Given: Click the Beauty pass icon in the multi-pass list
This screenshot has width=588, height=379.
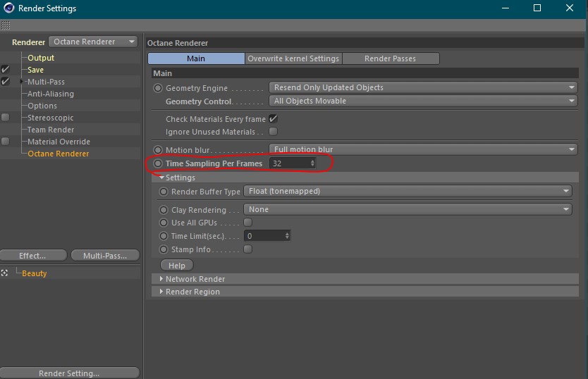Looking at the screenshot, I should [x=4, y=273].
